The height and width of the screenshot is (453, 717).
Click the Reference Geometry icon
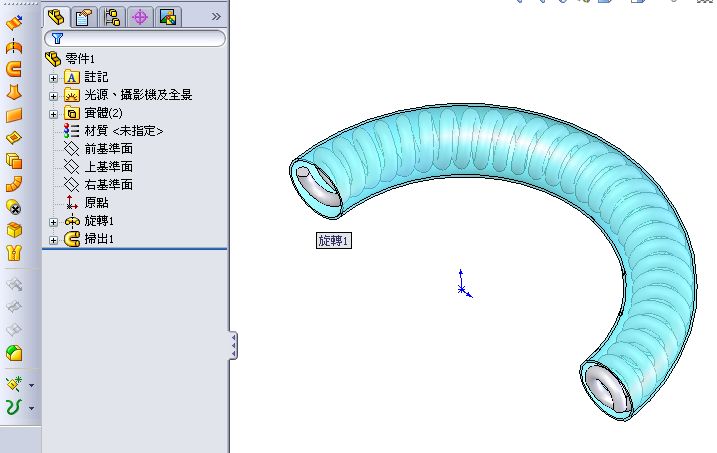[14, 384]
